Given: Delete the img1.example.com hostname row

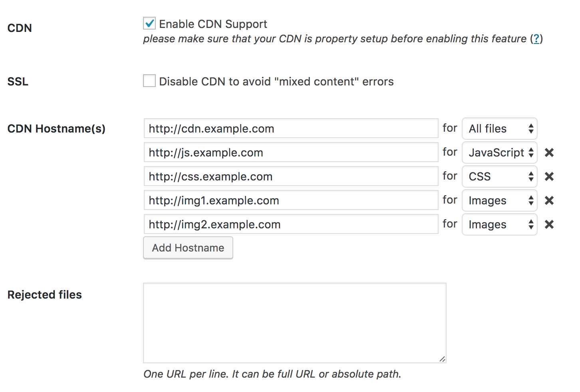Looking at the screenshot, I should [549, 200].
